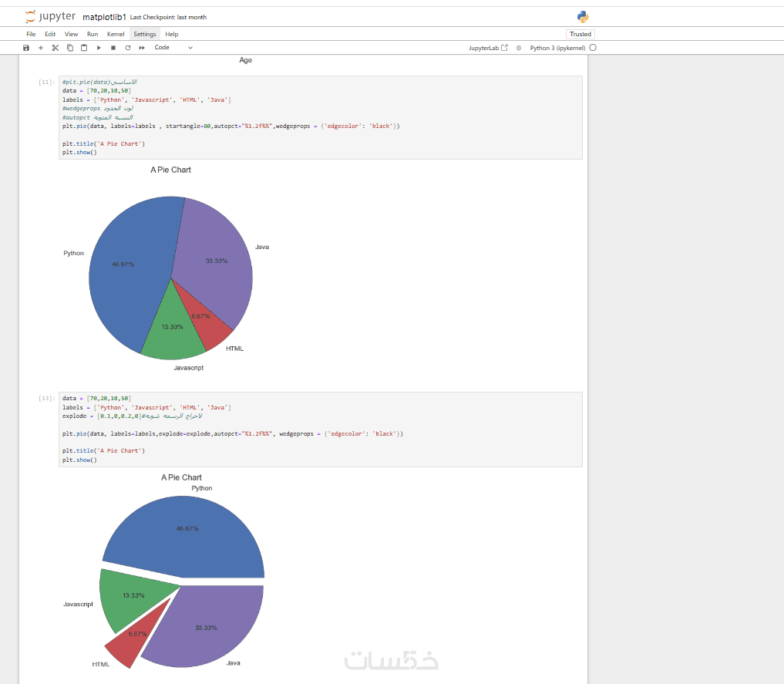
Task: Click the kernel status circle indicator
Action: 593,48
